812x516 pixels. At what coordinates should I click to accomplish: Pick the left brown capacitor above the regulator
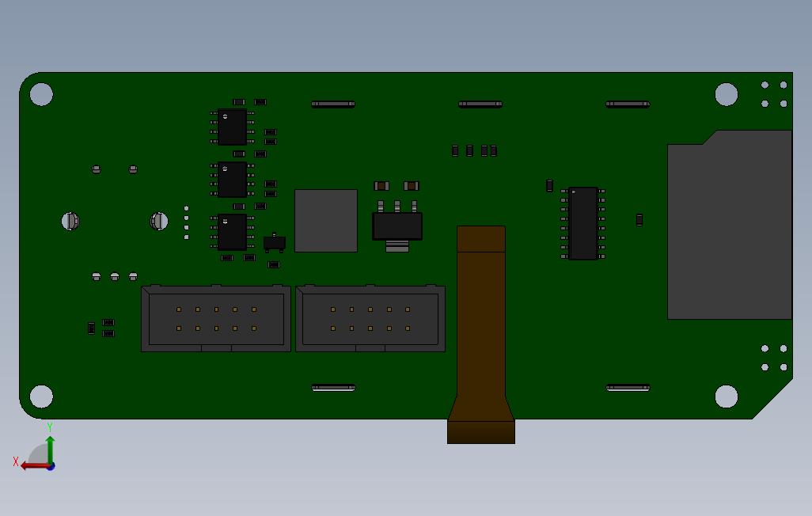[x=381, y=185]
